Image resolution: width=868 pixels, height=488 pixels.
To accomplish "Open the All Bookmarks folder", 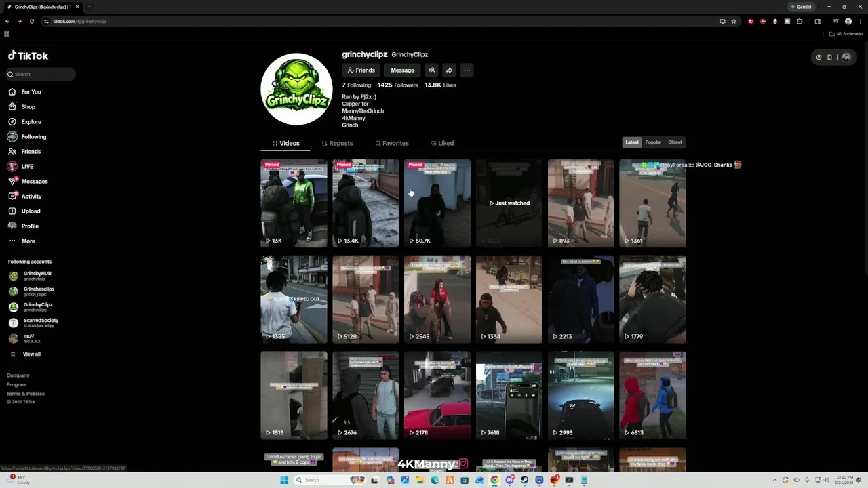I will [846, 34].
